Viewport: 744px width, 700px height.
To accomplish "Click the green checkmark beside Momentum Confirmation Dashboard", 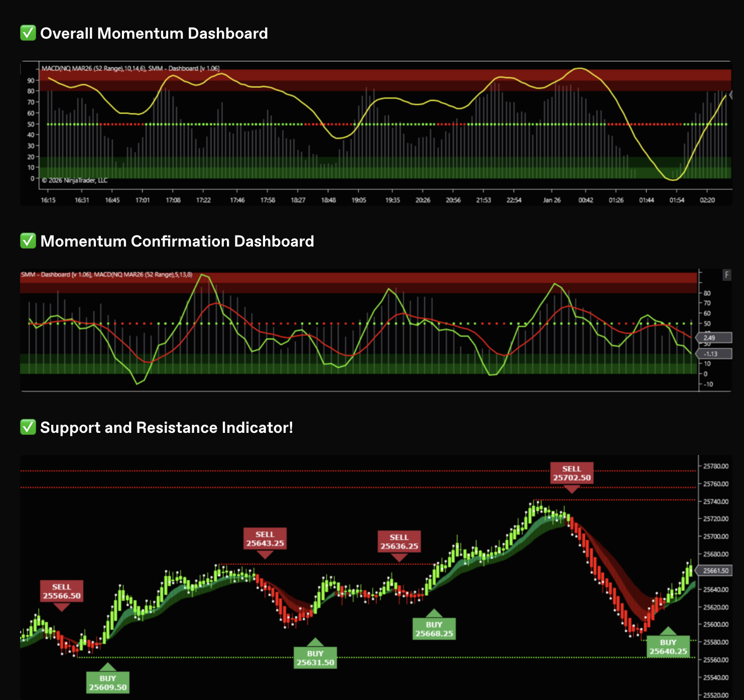I will 28,241.
